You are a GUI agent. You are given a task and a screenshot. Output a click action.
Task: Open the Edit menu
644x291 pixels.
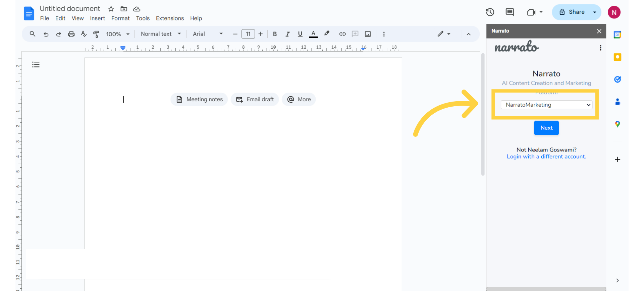click(60, 18)
